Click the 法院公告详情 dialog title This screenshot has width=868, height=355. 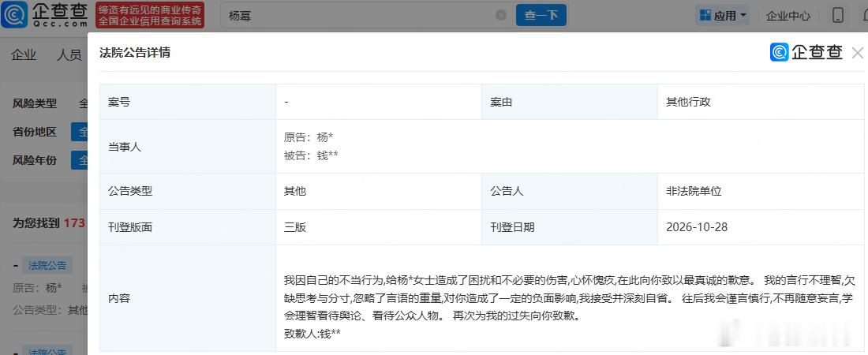click(134, 53)
